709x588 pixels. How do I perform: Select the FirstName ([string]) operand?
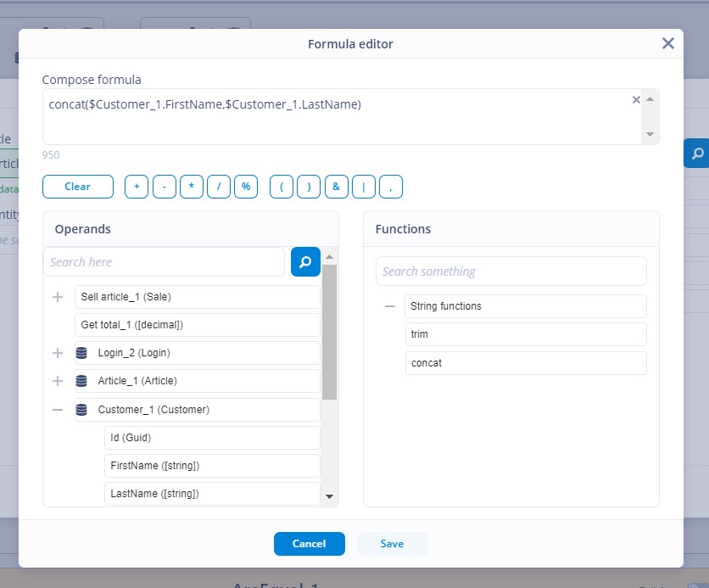tap(212, 466)
